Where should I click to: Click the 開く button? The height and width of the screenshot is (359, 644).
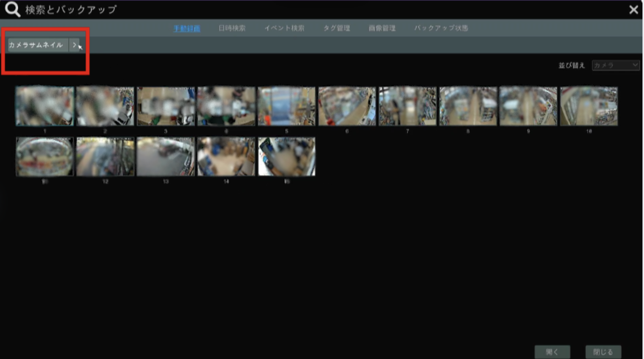pos(552,352)
